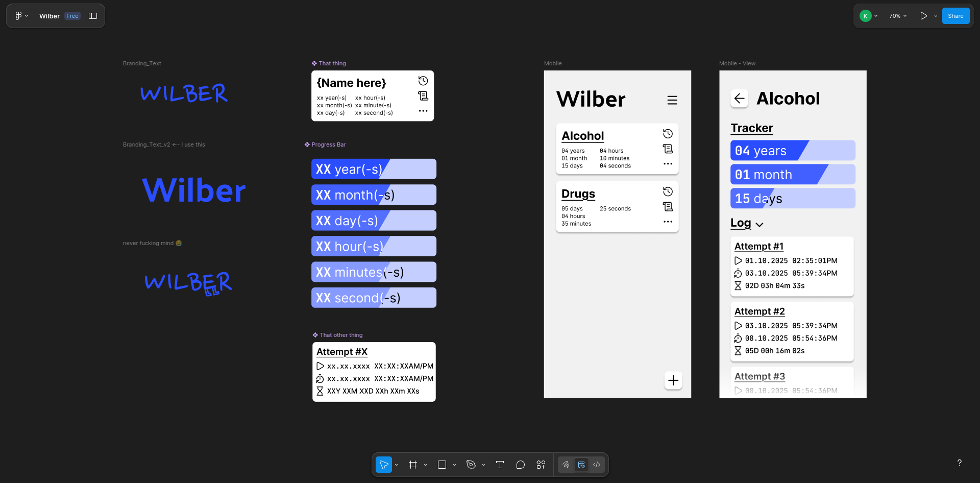Select the Pen tool

[471, 465]
